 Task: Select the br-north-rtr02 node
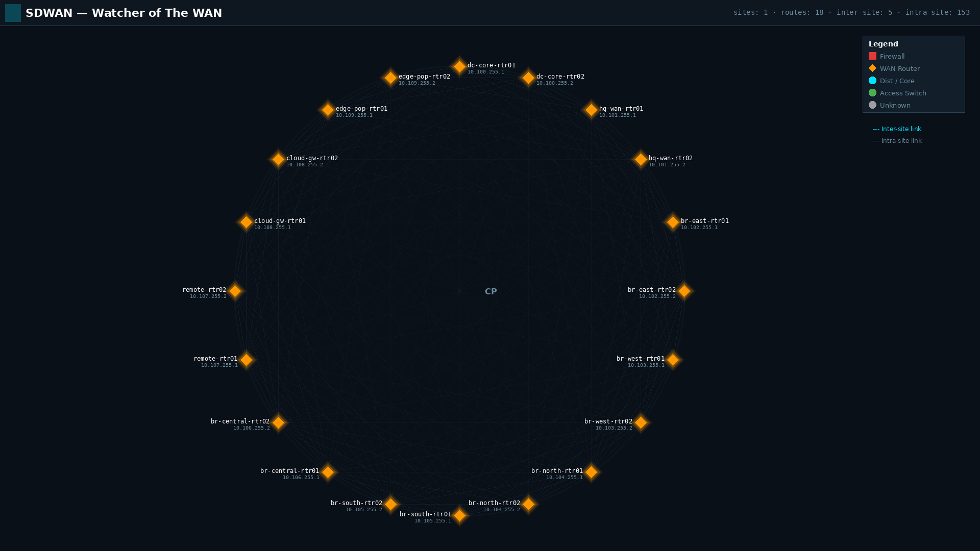click(529, 504)
